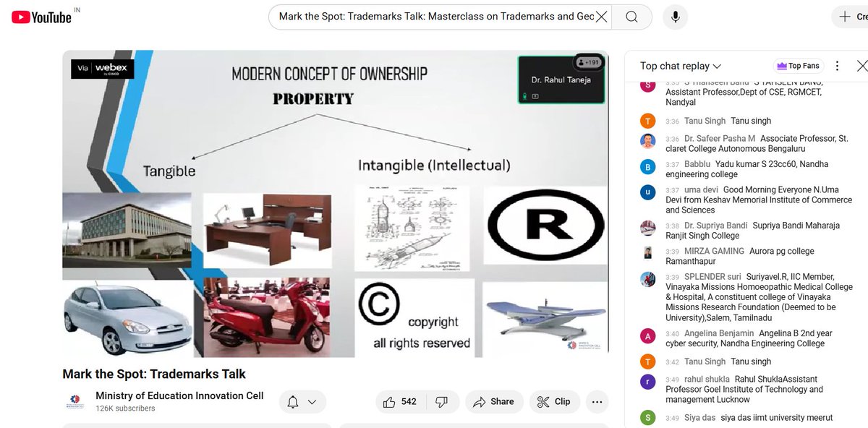This screenshot has width=868, height=428.
Task: Open chat options three-dot menu
Action: pyautogui.click(x=838, y=66)
